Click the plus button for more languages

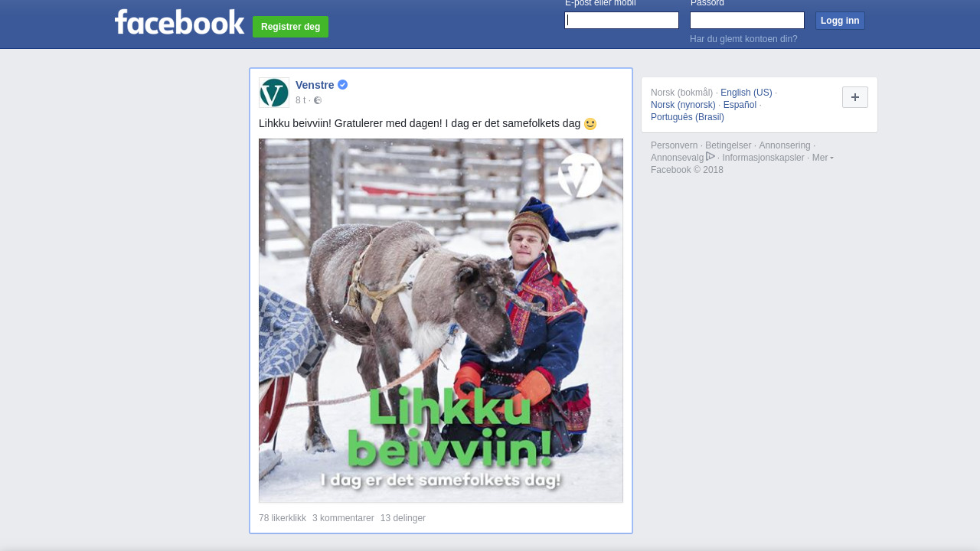pos(855,97)
